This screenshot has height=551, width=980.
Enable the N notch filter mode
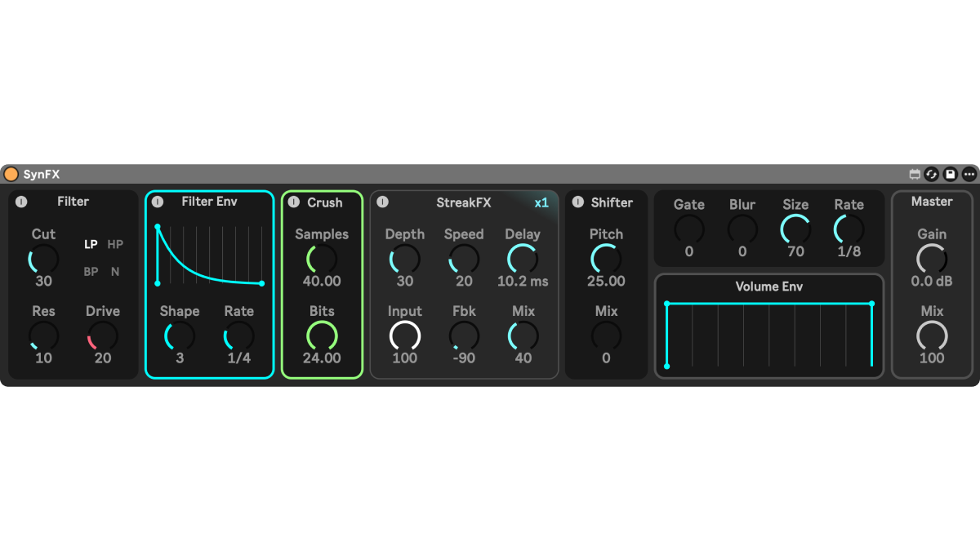114,272
